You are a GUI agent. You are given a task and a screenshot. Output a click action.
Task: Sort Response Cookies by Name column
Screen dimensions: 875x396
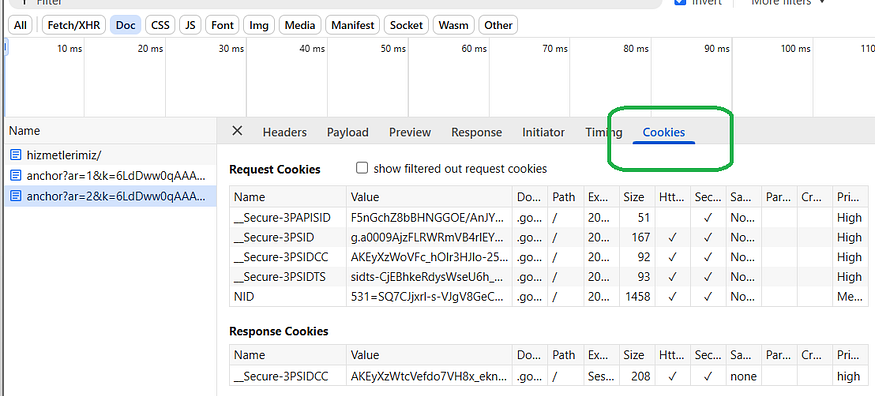coord(288,355)
